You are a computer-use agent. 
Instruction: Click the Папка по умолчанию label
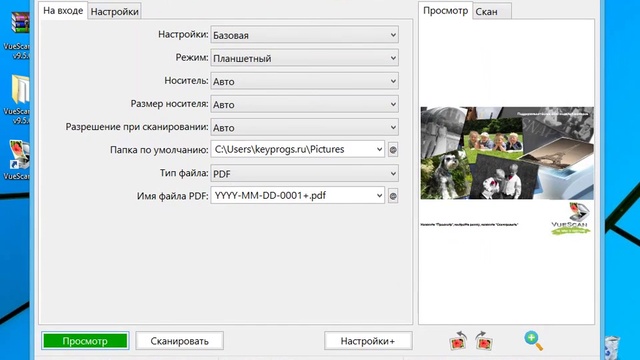pos(159,150)
